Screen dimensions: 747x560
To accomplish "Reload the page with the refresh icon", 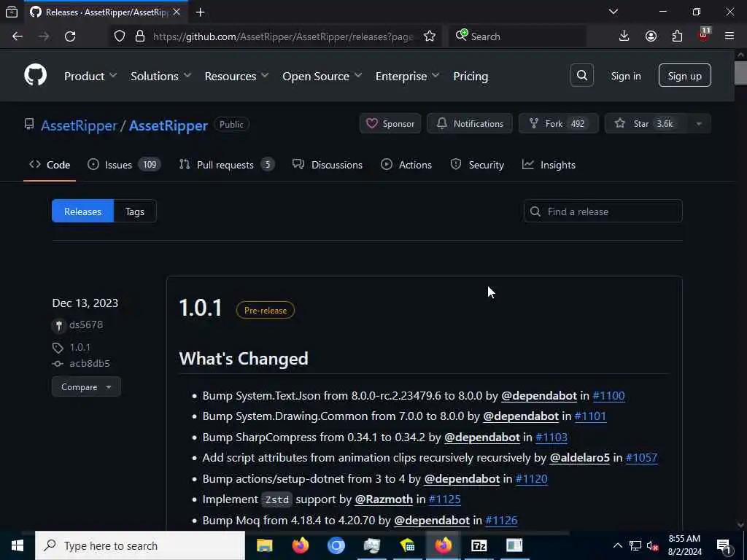I will [x=70, y=36].
